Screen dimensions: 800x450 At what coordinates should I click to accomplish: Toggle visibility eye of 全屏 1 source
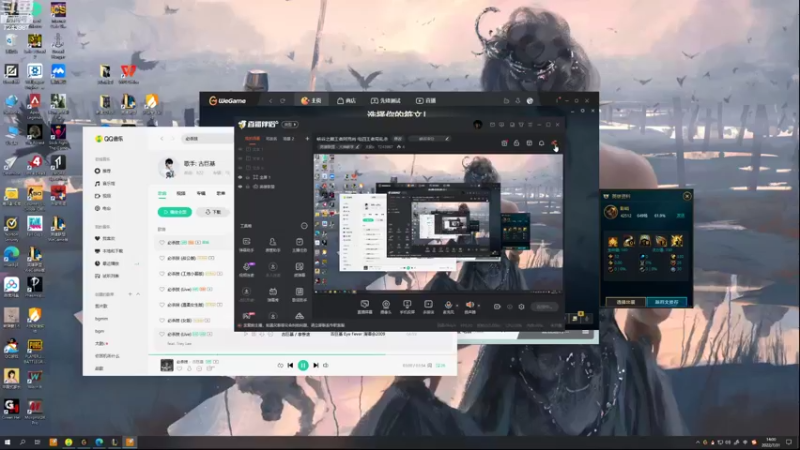pos(240,177)
